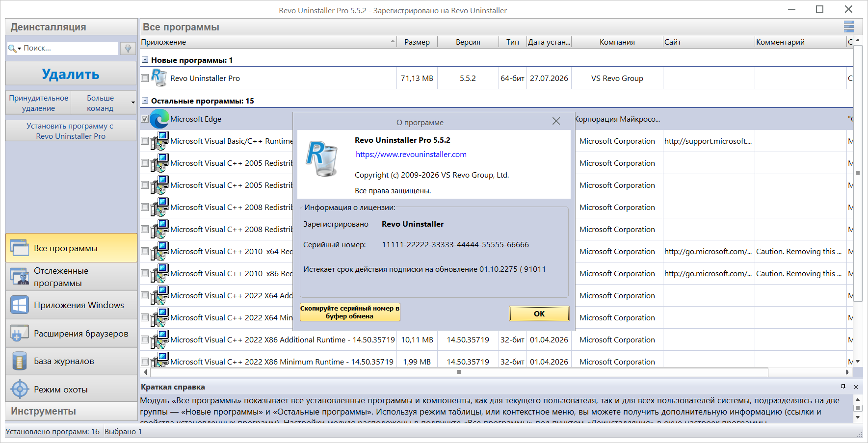Expand the Больше команд dropdown
Image resolution: width=868 pixels, height=443 pixels.
coord(133,103)
